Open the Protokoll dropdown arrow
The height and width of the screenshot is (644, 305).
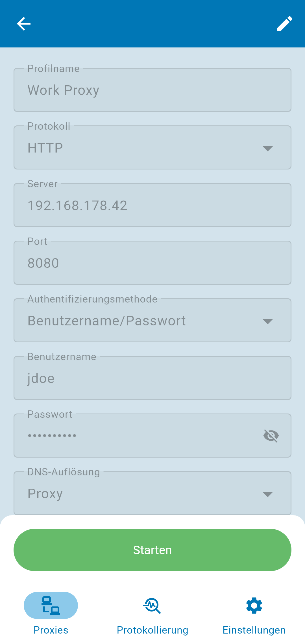point(267,149)
